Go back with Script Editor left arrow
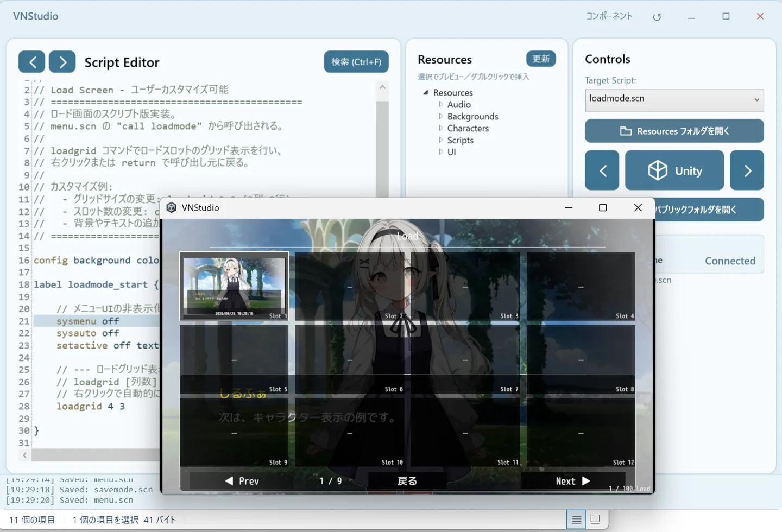The height and width of the screenshot is (532, 782). point(31,62)
